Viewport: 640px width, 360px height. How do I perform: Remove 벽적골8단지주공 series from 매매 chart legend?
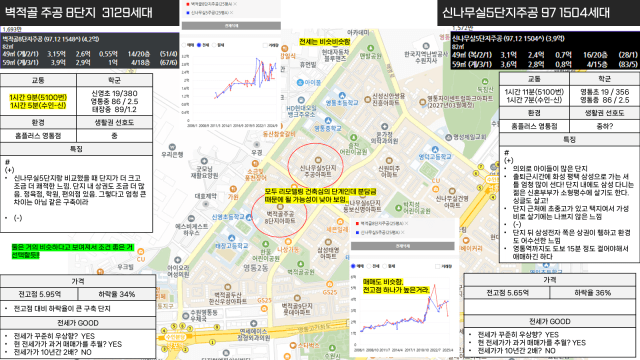click(407, 224)
